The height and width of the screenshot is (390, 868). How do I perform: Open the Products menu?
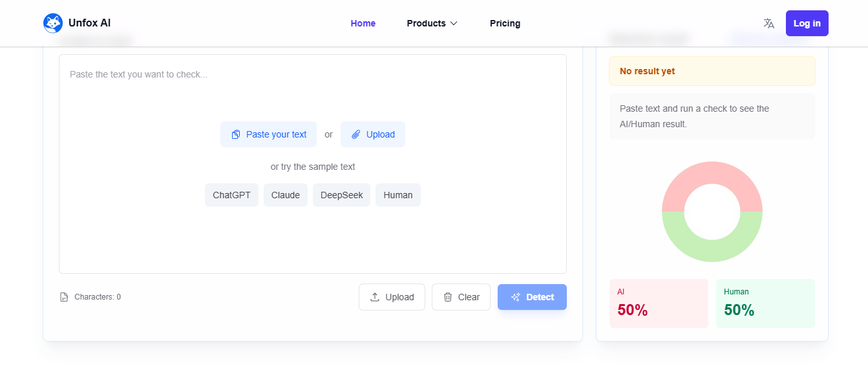(x=432, y=23)
